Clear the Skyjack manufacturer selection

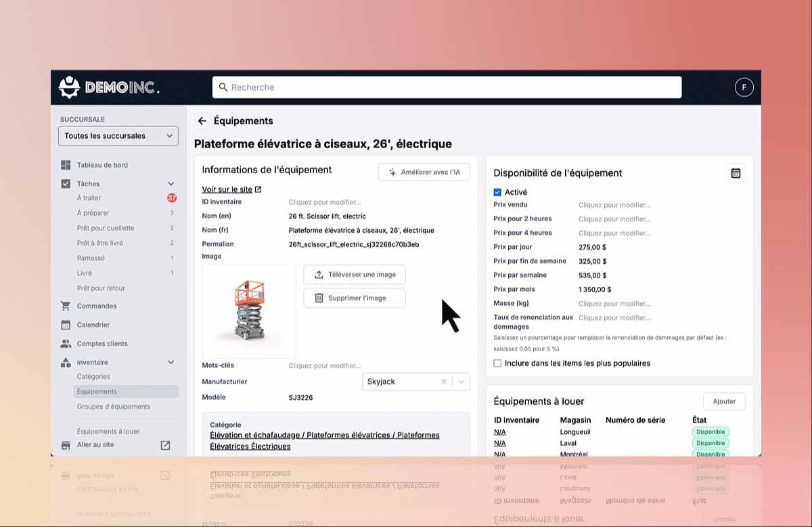tap(444, 382)
